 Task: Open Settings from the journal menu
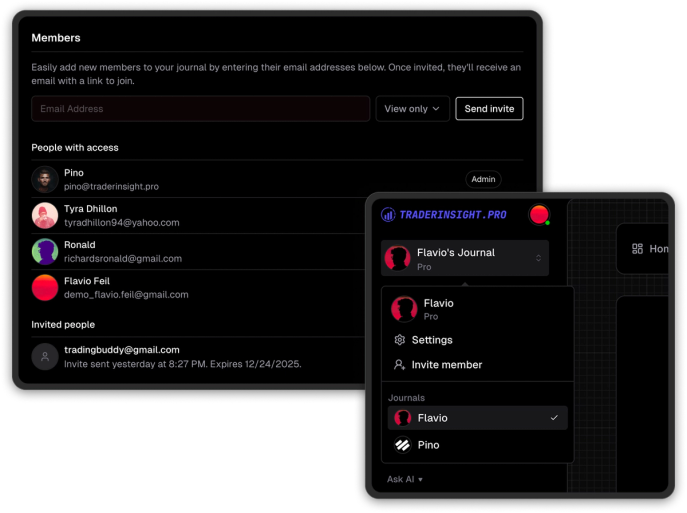(478, 340)
